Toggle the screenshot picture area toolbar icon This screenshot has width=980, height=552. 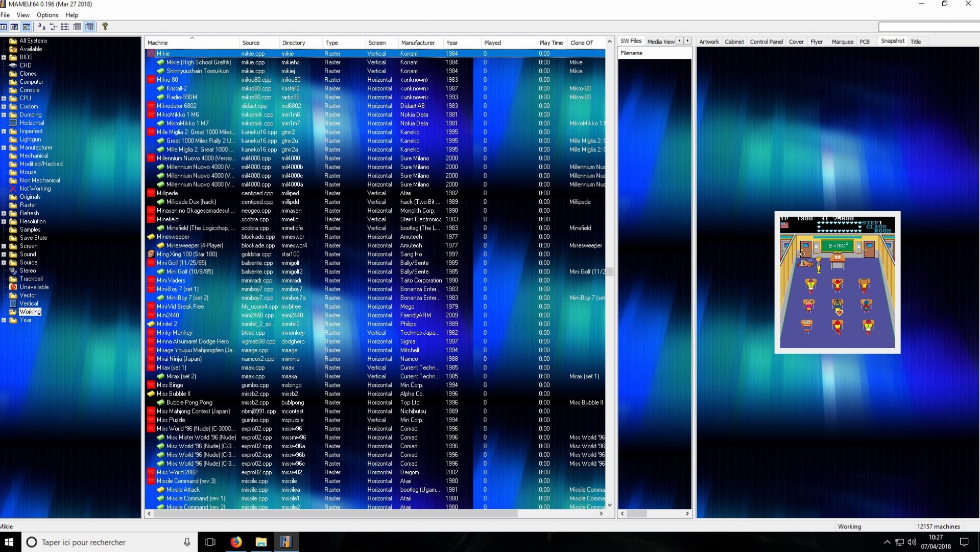pos(26,27)
